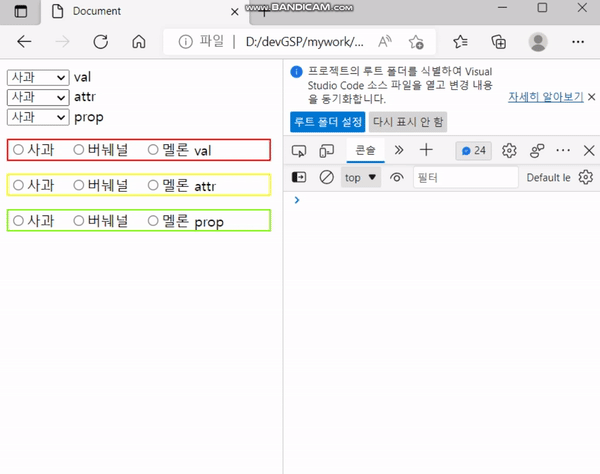Toggle the console sidebar
Screen dimensions: 600x474
pyautogui.click(x=299, y=178)
